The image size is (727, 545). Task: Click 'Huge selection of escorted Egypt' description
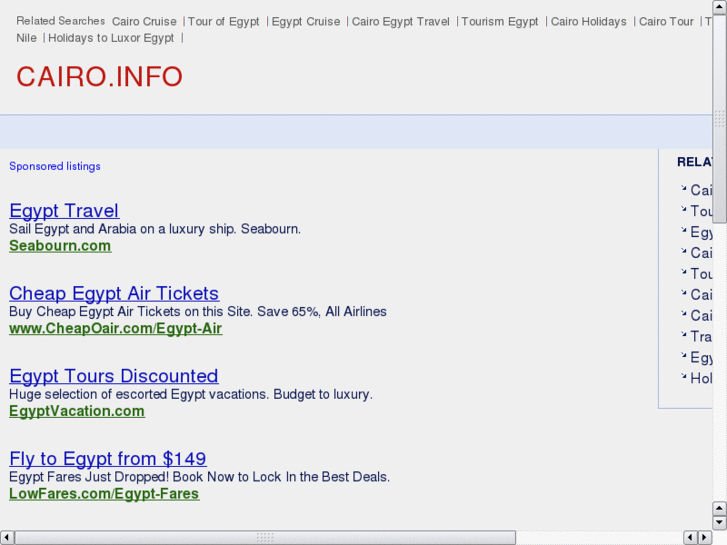pos(191,394)
